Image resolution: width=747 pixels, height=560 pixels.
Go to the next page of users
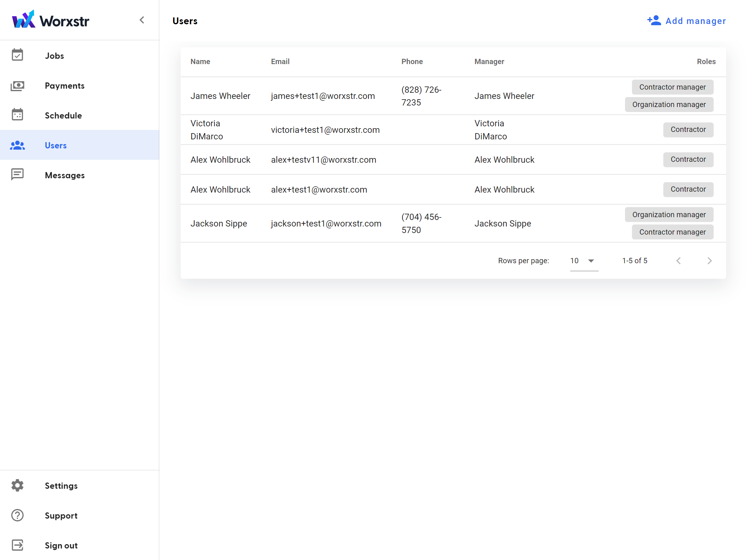[x=710, y=261]
